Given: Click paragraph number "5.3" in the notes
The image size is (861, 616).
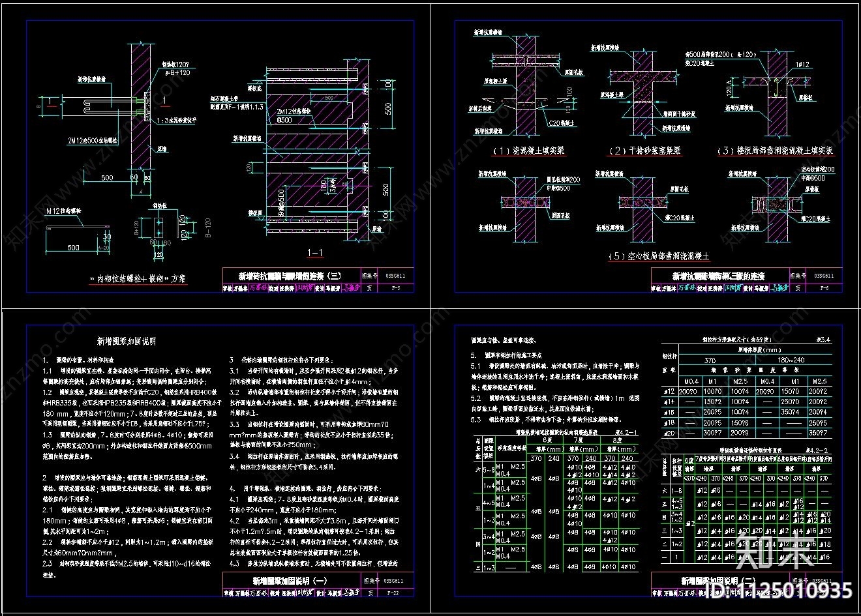Looking at the screenshot, I should pos(476,420).
